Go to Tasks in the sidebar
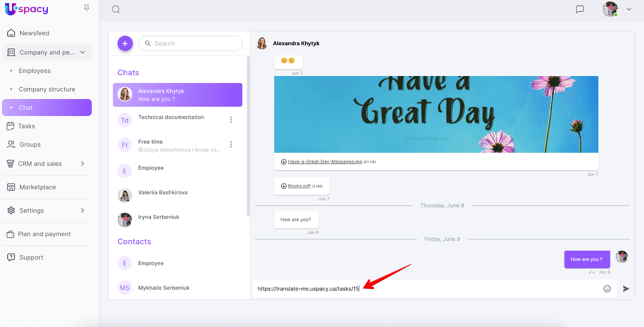 coord(27,126)
